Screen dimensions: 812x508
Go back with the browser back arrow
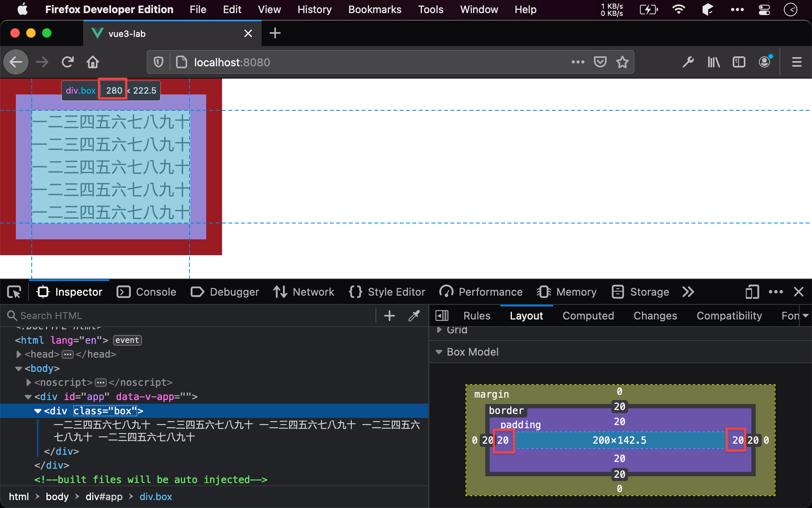click(x=16, y=62)
